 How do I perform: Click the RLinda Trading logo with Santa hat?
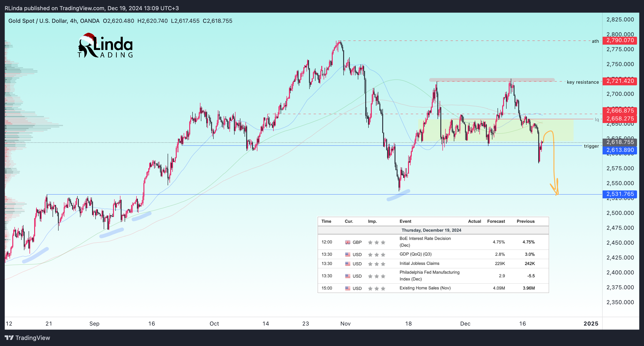coord(105,46)
